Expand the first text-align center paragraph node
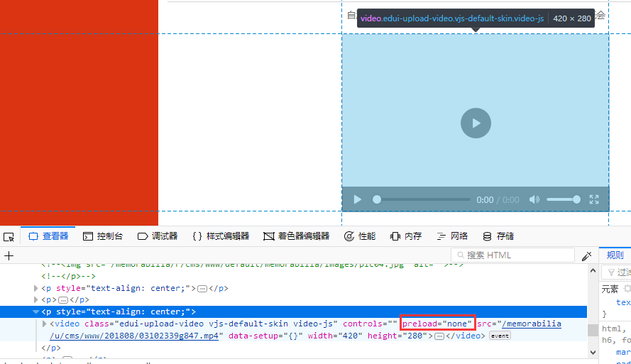 pos(35,288)
